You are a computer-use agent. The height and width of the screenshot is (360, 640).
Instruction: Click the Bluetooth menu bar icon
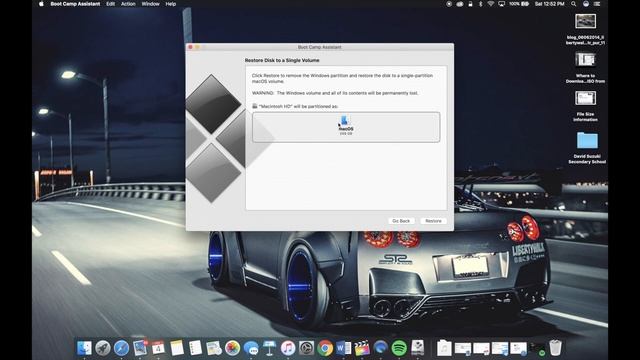[480, 4]
